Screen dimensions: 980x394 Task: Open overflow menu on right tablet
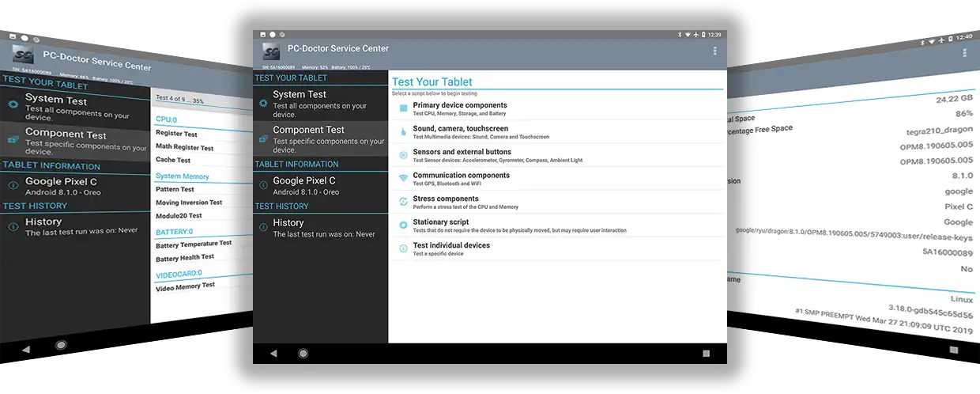[964, 52]
